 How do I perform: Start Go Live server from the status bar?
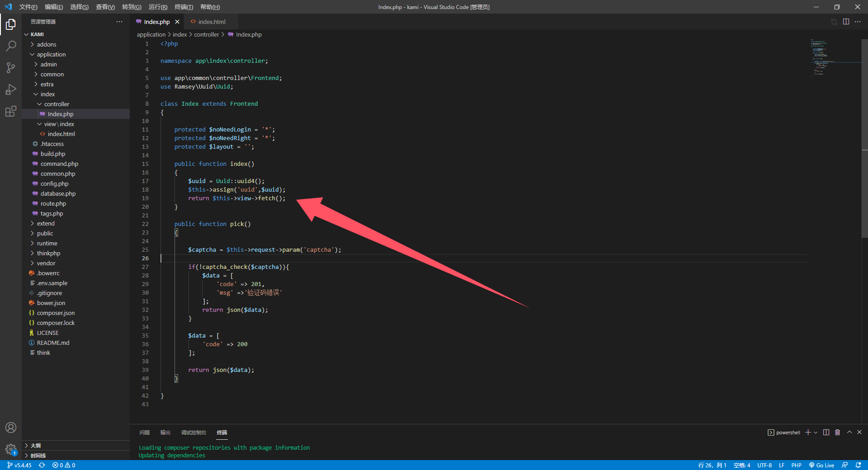point(822,465)
